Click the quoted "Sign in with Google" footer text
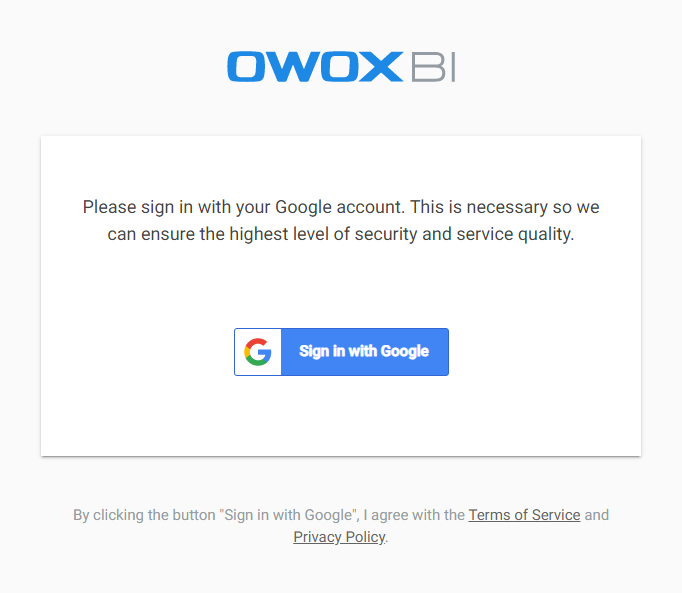The width and height of the screenshot is (682, 593). 290,515
